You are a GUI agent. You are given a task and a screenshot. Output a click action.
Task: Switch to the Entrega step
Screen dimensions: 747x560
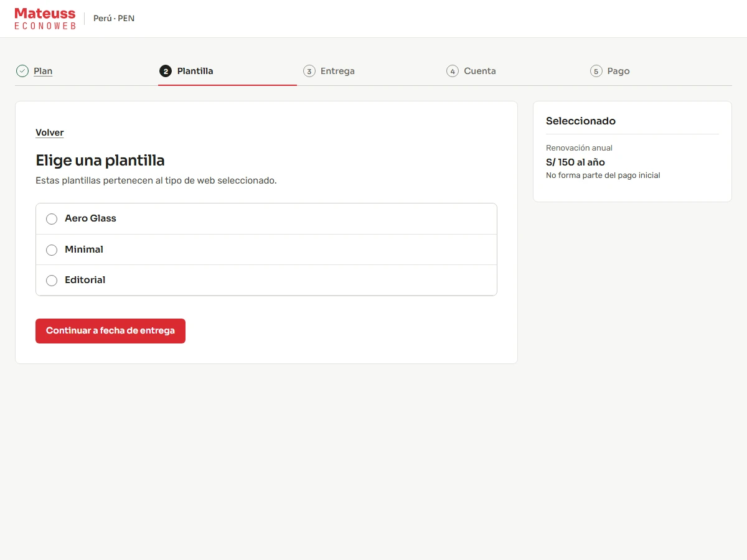[x=337, y=71]
